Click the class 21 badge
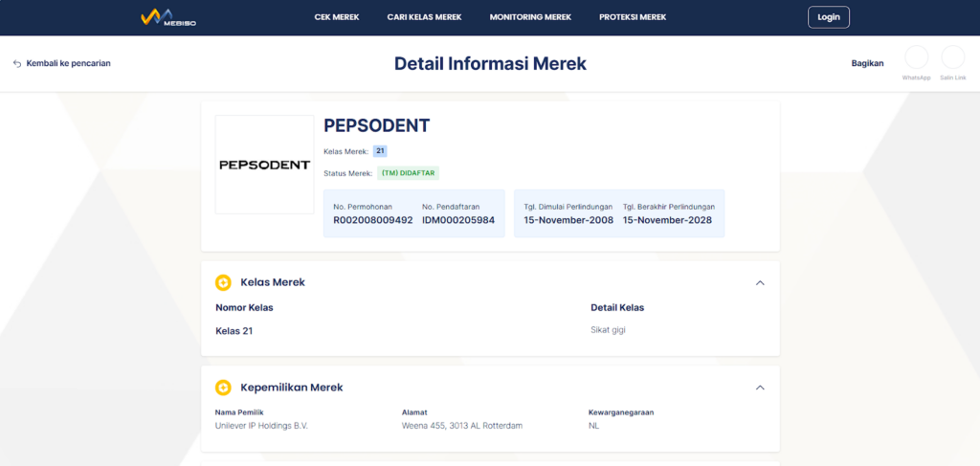The width and height of the screenshot is (980, 466). (380, 151)
